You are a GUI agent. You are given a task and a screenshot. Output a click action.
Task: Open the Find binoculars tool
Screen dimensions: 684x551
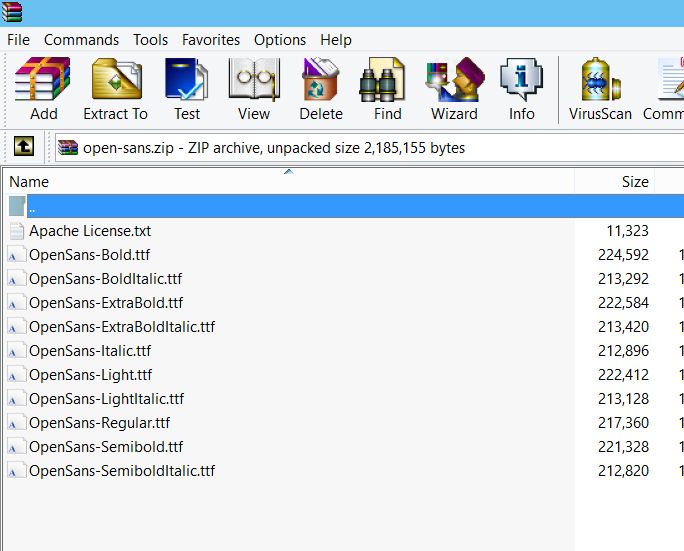[382, 80]
